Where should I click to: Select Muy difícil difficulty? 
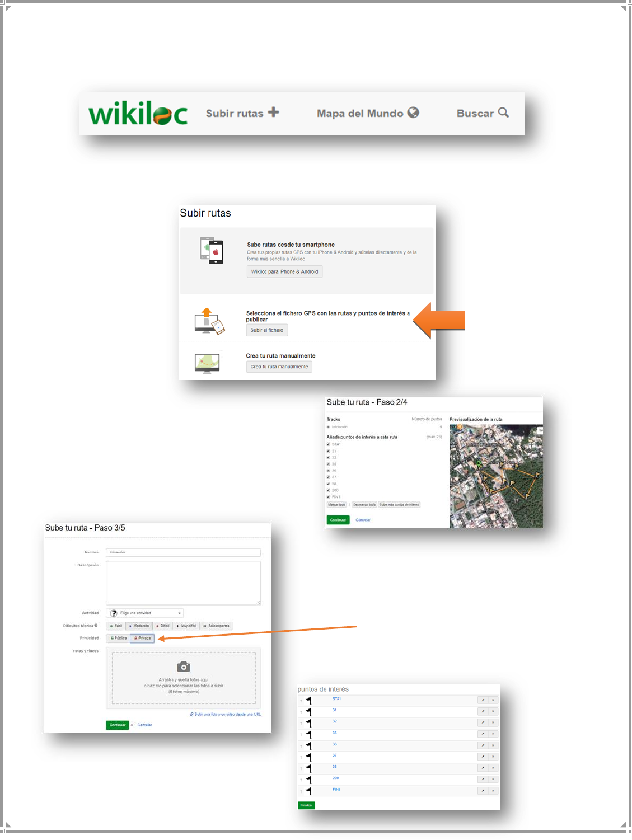[186, 626]
